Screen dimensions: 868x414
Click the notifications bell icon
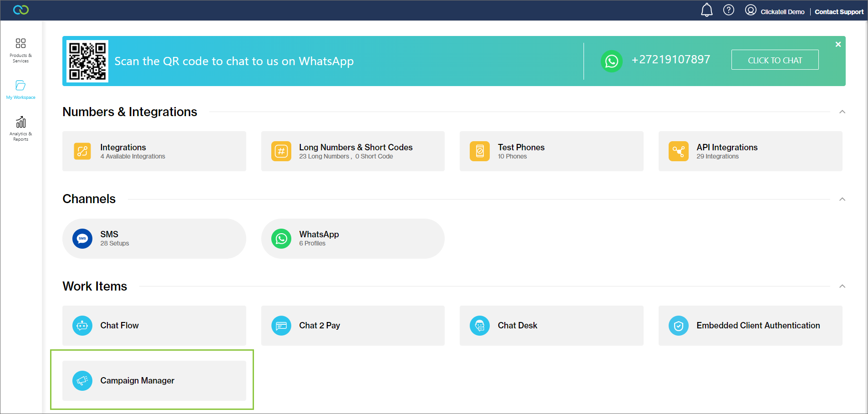tap(706, 10)
